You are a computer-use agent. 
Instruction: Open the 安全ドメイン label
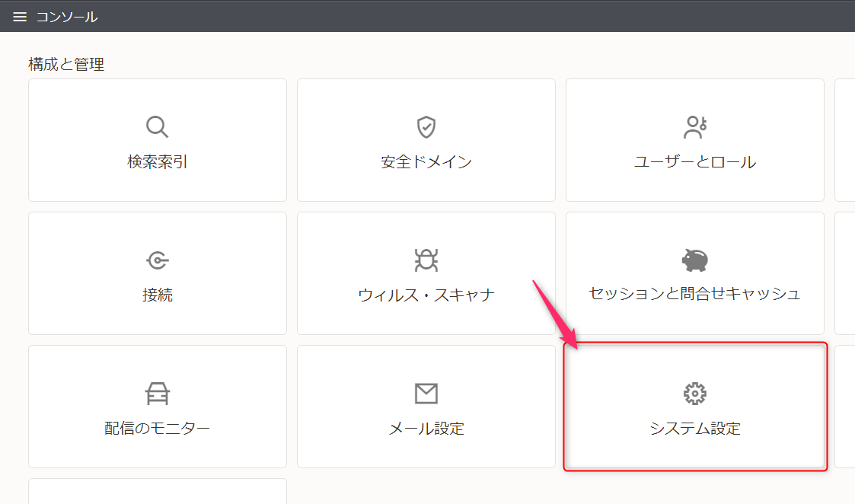click(426, 162)
